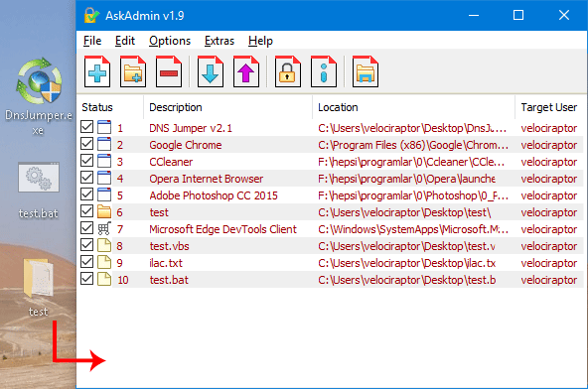Select the "DNS Jumper v2.1" description

coord(191,128)
